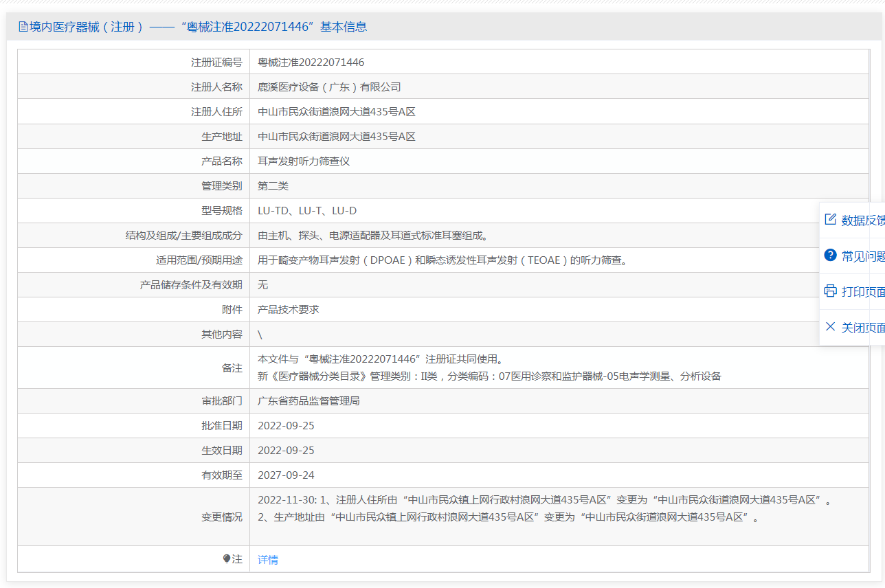Viewport: 885px width, 588px height.
Task: Click the 生产地址 row label
Action: [222, 137]
